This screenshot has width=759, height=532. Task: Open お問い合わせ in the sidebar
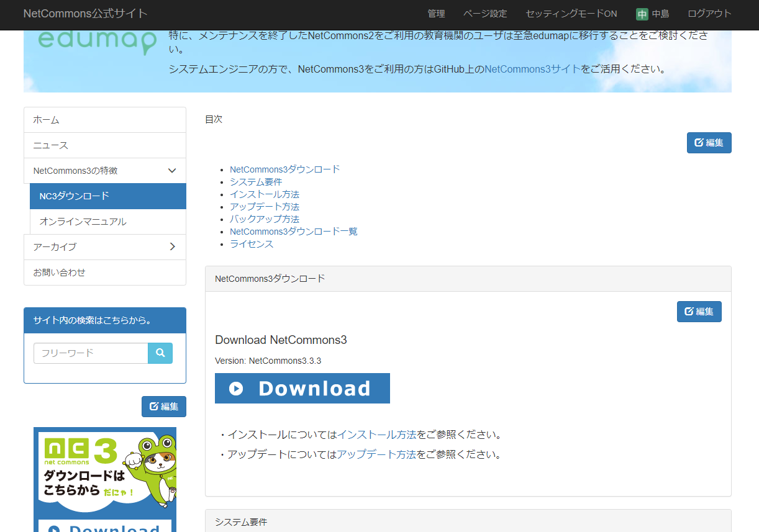[x=105, y=273]
